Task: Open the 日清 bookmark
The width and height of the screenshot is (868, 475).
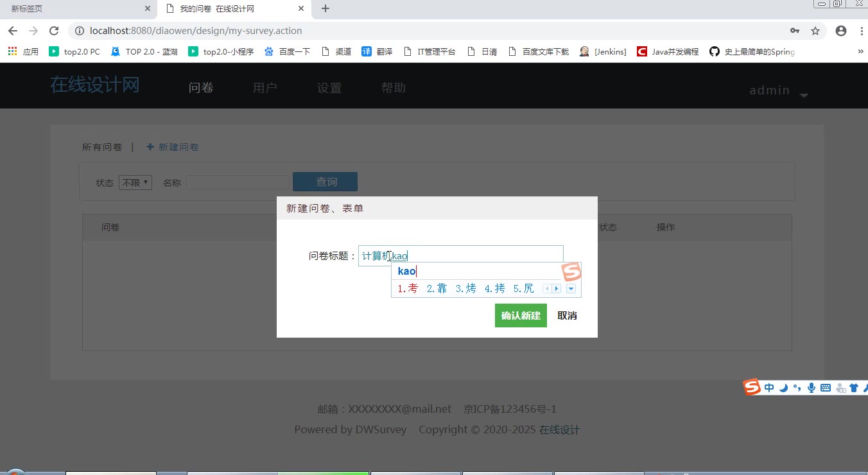Action: [482, 51]
